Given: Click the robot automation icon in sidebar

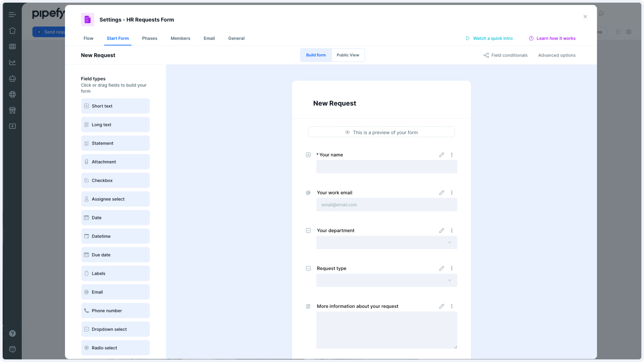Looking at the screenshot, I should (12, 78).
